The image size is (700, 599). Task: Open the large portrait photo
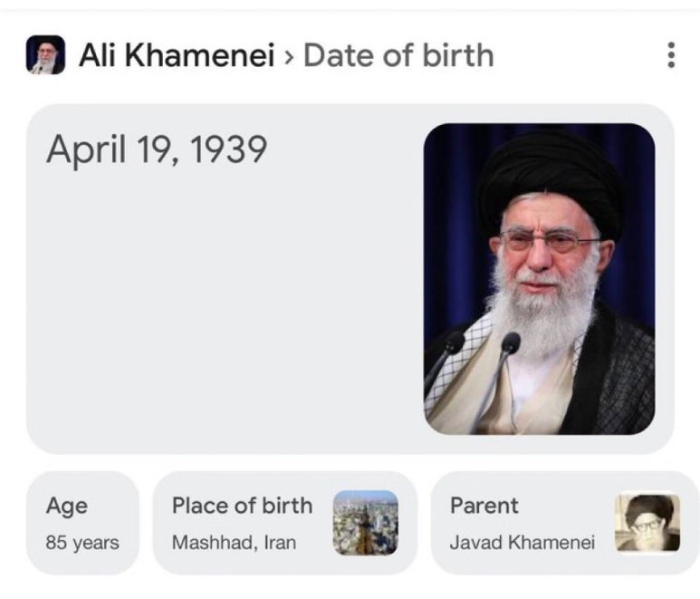(540, 279)
